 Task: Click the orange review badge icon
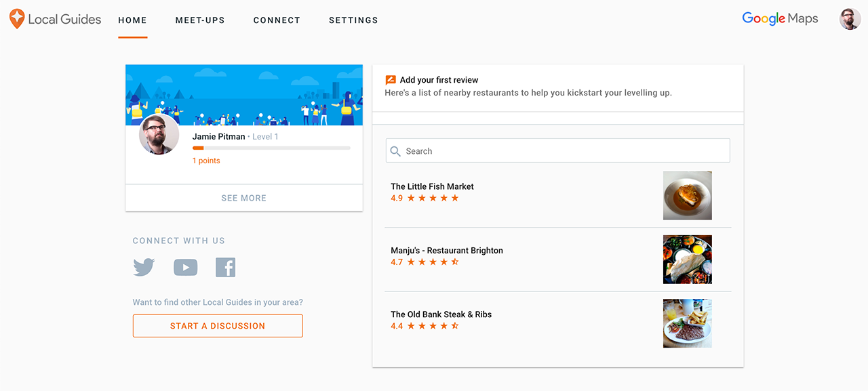(391, 79)
